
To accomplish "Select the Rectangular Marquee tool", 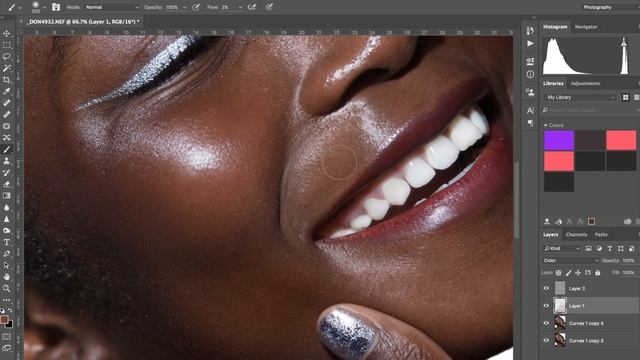I will 7,45.
